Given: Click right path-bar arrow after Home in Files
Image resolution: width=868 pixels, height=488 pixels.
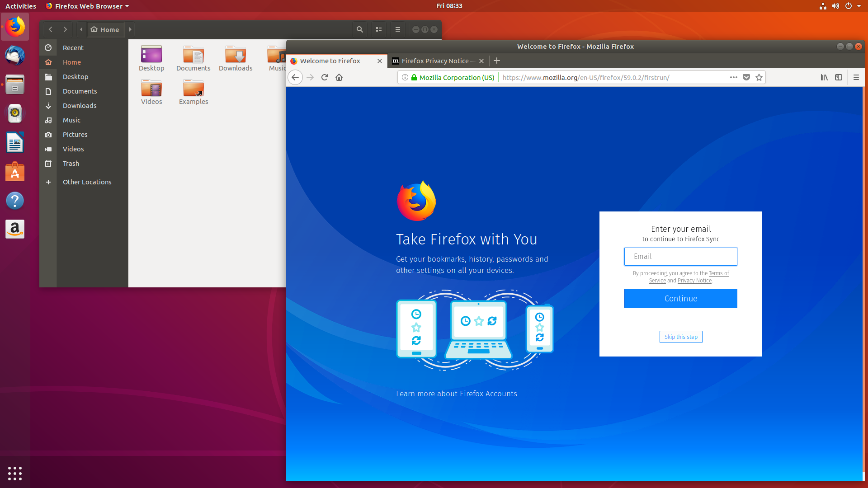Looking at the screenshot, I should [x=130, y=29].
